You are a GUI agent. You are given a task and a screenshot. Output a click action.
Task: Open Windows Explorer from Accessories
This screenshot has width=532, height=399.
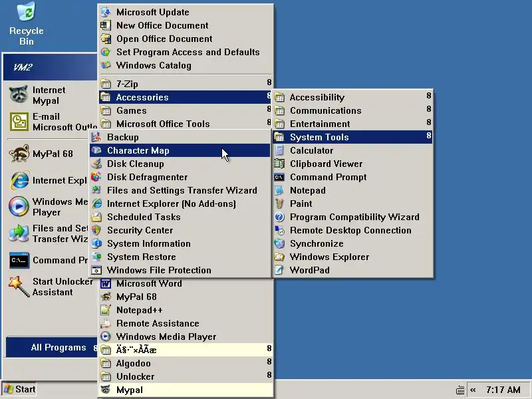coord(352,257)
